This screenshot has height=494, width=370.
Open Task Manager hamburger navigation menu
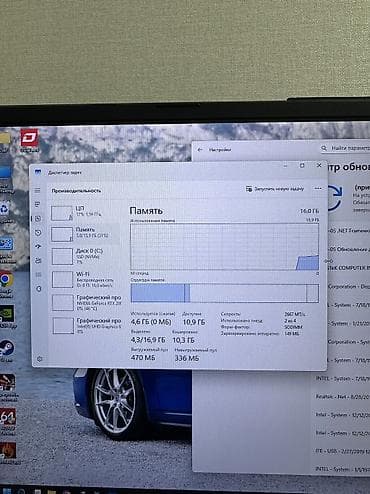coord(37,190)
